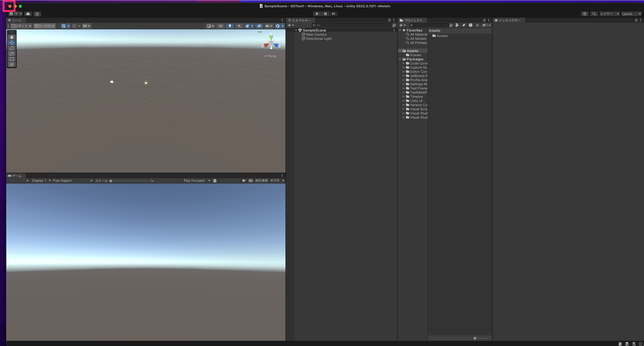Select the ヒエラルキー tab
The image size is (644, 346).
coord(299,20)
